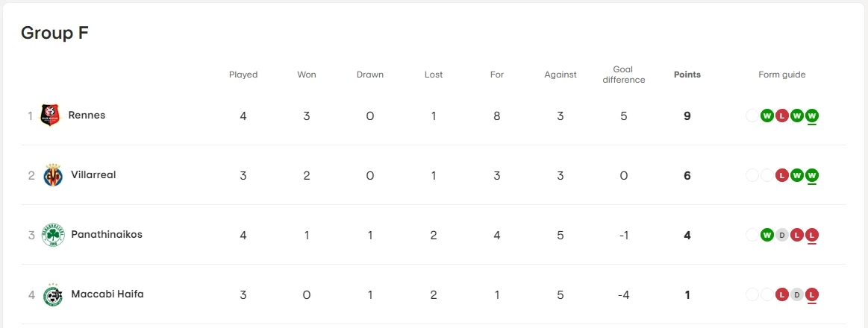Click Maccabi Haifa's underlined latest loss icon
Image resolution: width=868 pixels, height=328 pixels.
click(x=812, y=294)
